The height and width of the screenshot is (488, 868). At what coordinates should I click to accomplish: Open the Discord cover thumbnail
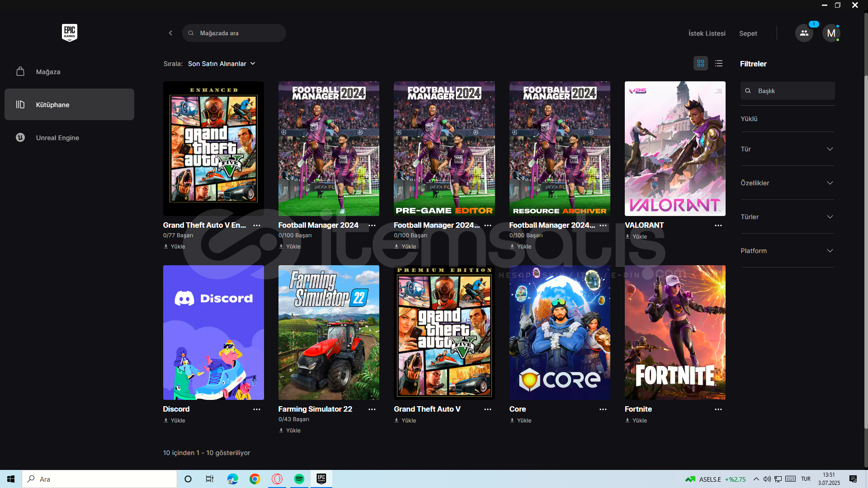(x=213, y=333)
